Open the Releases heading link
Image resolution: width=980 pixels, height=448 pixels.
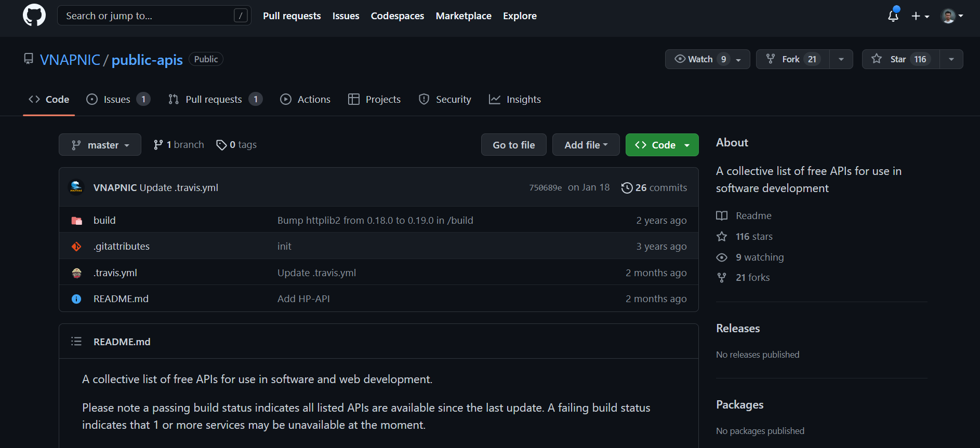(738, 328)
